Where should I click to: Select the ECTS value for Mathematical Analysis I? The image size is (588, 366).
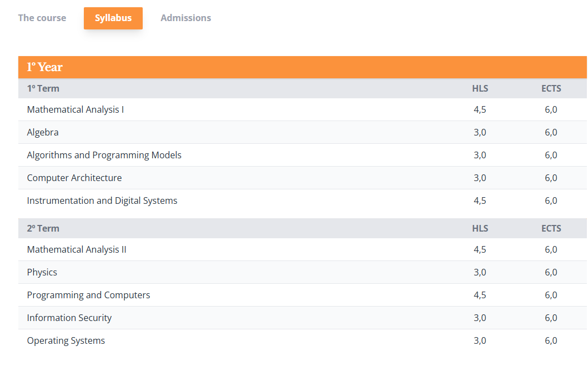click(x=551, y=109)
